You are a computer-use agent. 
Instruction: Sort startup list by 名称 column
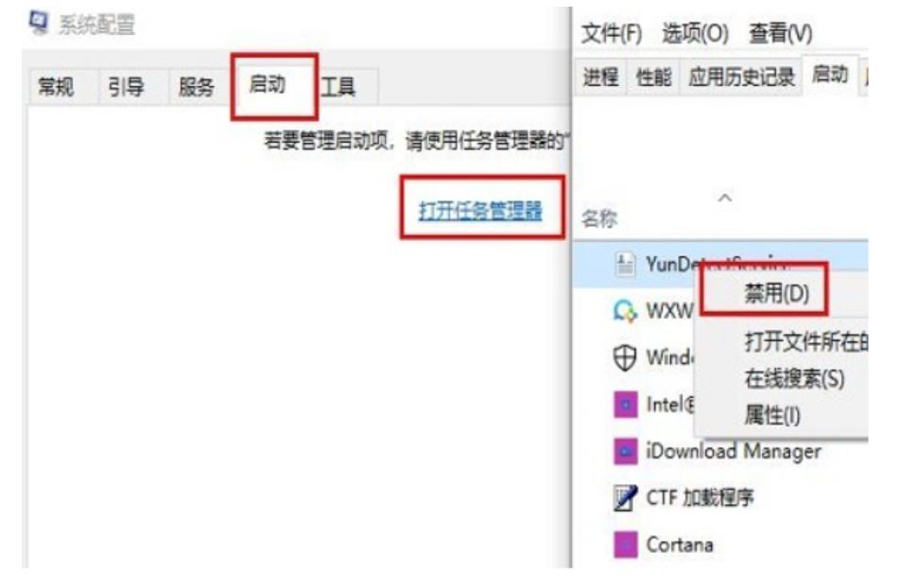point(599,218)
